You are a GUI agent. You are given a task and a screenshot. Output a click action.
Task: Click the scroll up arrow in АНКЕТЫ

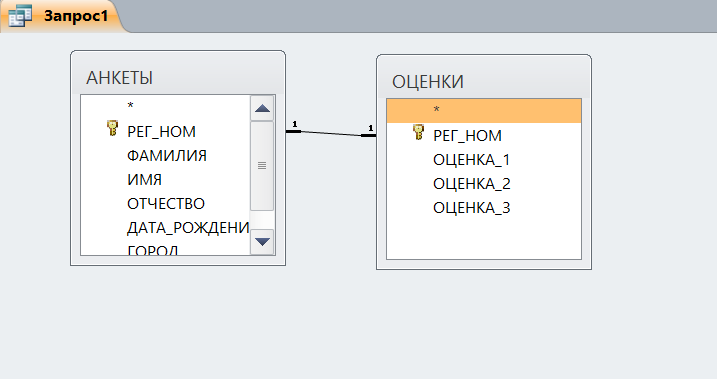pyautogui.click(x=262, y=108)
